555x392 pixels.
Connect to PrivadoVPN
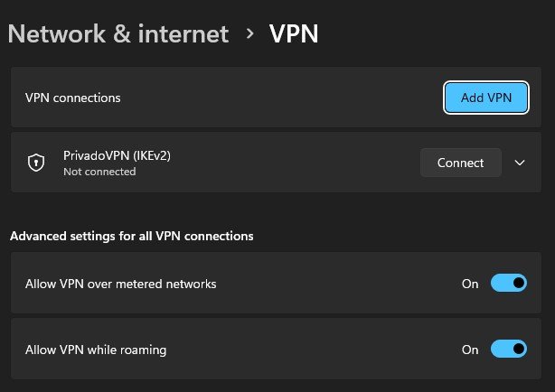pos(460,163)
